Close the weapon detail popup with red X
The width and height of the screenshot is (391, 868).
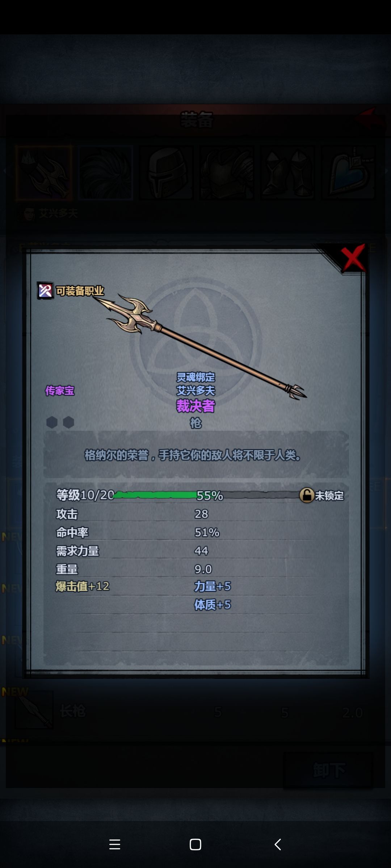point(353,258)
